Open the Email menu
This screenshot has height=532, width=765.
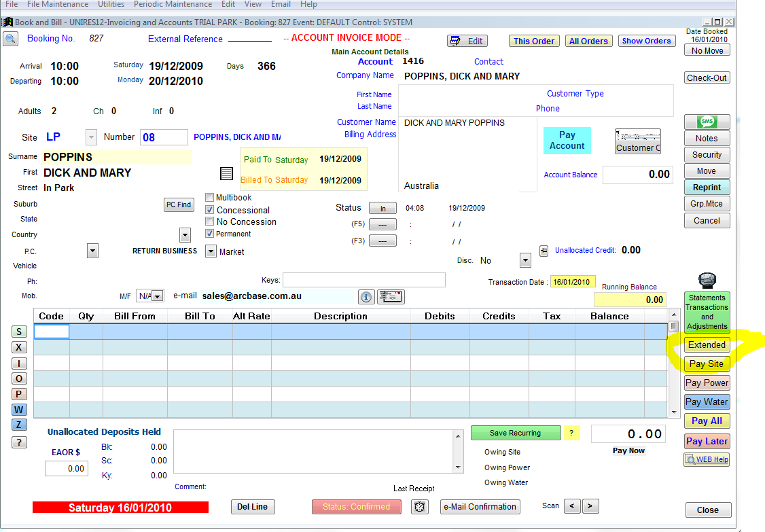point(281,4)
